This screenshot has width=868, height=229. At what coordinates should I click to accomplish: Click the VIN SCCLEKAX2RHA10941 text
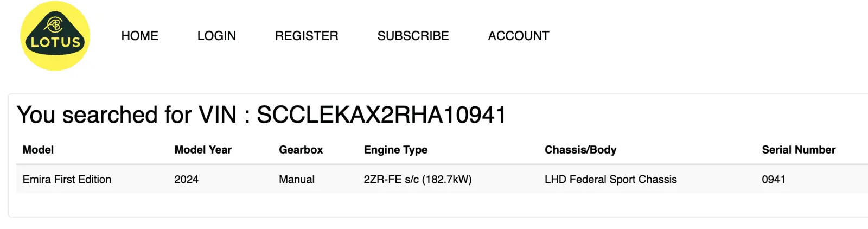coord(381,115)
